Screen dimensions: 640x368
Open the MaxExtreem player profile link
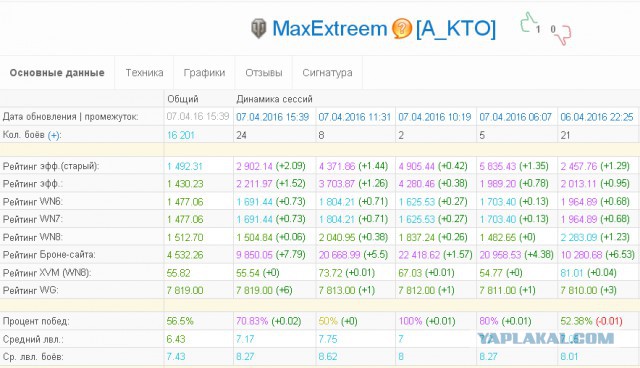329,29
